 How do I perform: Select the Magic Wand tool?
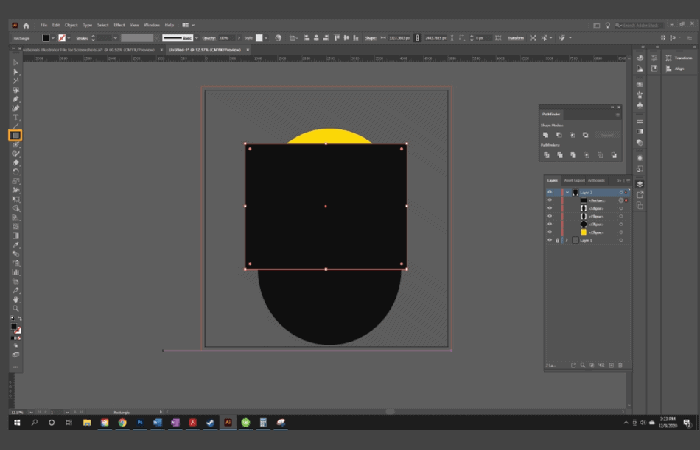tap(16, 81)
